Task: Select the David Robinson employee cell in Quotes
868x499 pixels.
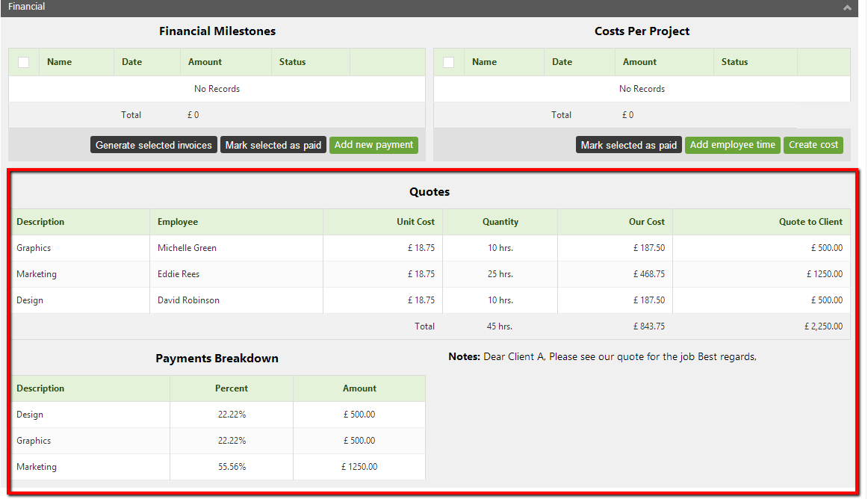Action: 188,300
